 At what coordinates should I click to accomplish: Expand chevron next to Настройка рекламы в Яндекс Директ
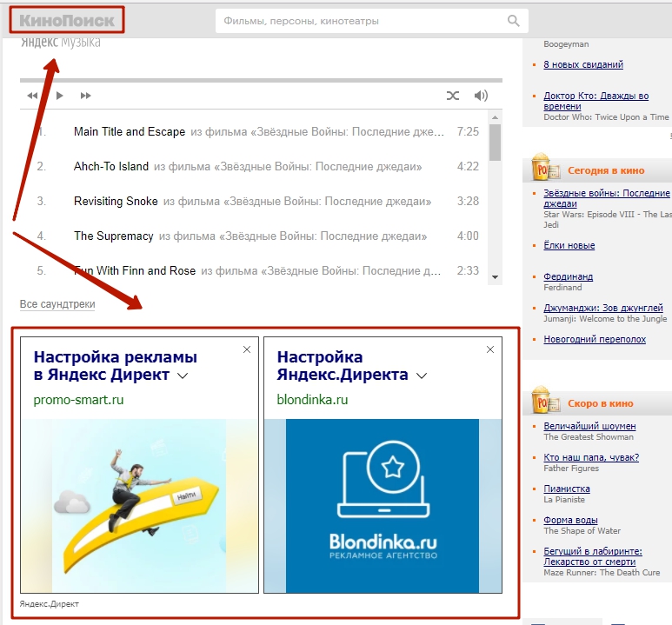click(183, 376)
